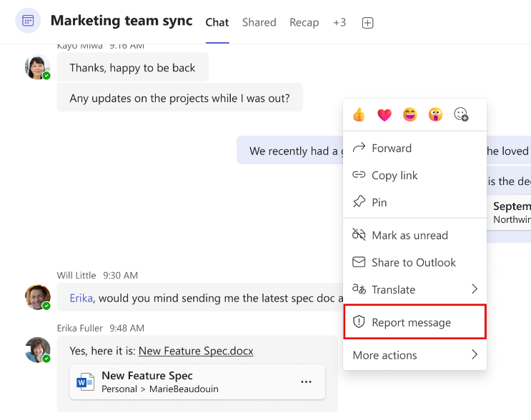Screen dimensions: 531x420
Task: Click the meeting calendar icon by title
Action: (x=28, y=21)
